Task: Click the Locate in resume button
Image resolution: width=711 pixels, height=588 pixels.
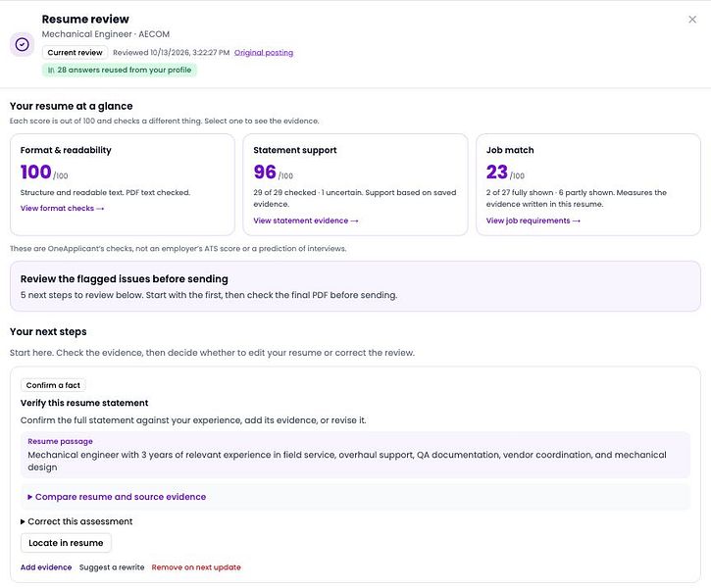Action: coord(66,543)
